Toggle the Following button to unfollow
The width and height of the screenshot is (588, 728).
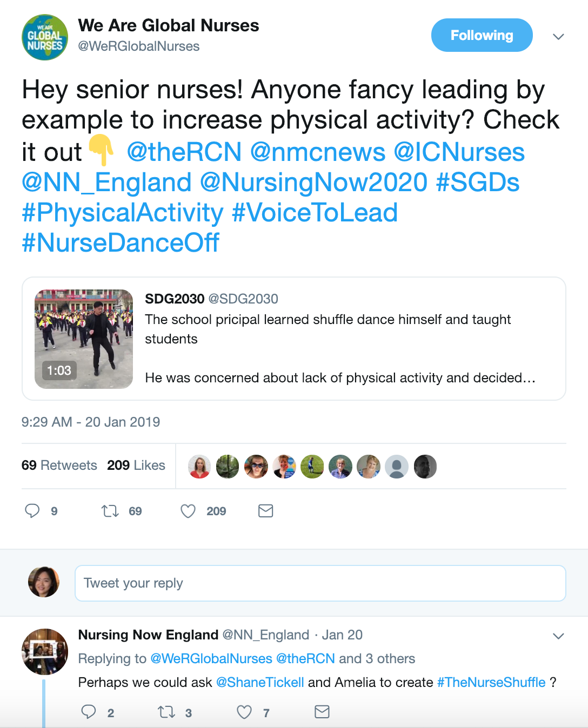point(482,36)
